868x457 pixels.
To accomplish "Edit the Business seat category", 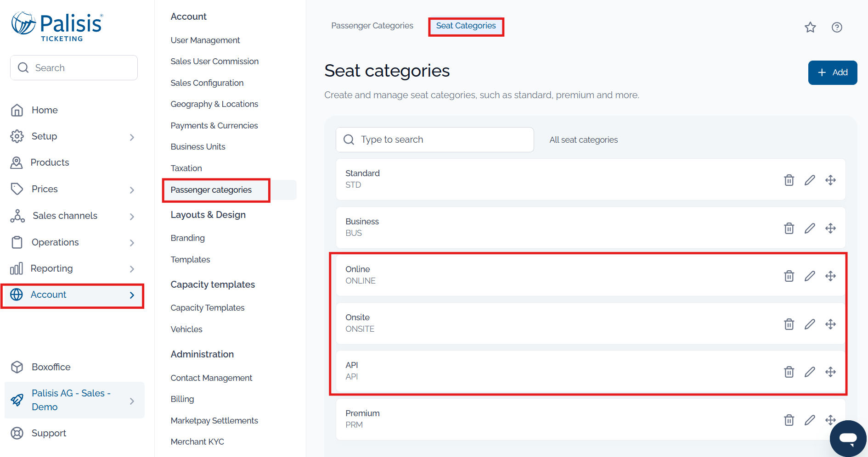I will [x=810, y=228].
